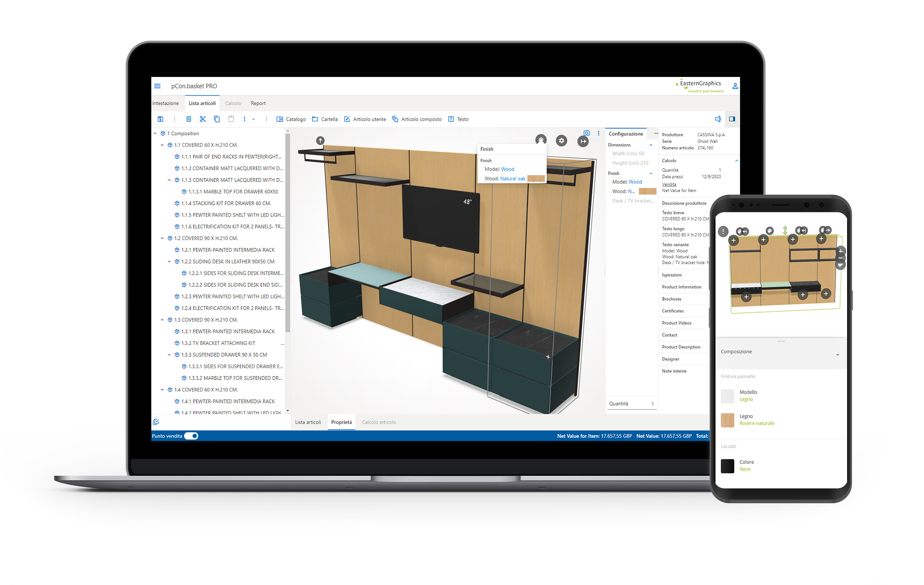Click the copy icon in toolbar

coord(217,119)
